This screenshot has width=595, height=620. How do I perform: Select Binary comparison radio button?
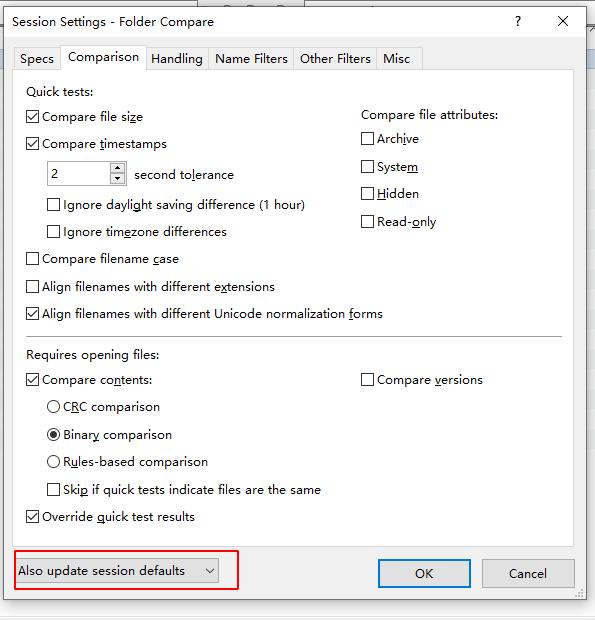[53, 435]
